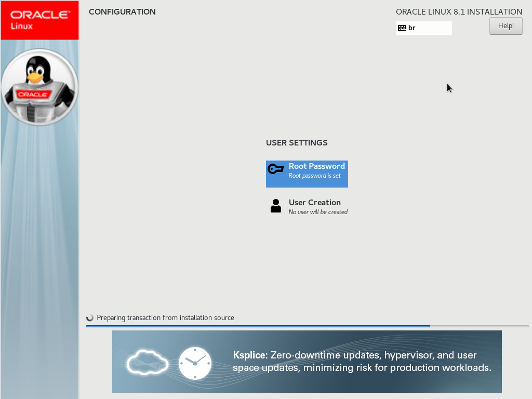Click the CONFIGURATION title

(x=122, y=12)
